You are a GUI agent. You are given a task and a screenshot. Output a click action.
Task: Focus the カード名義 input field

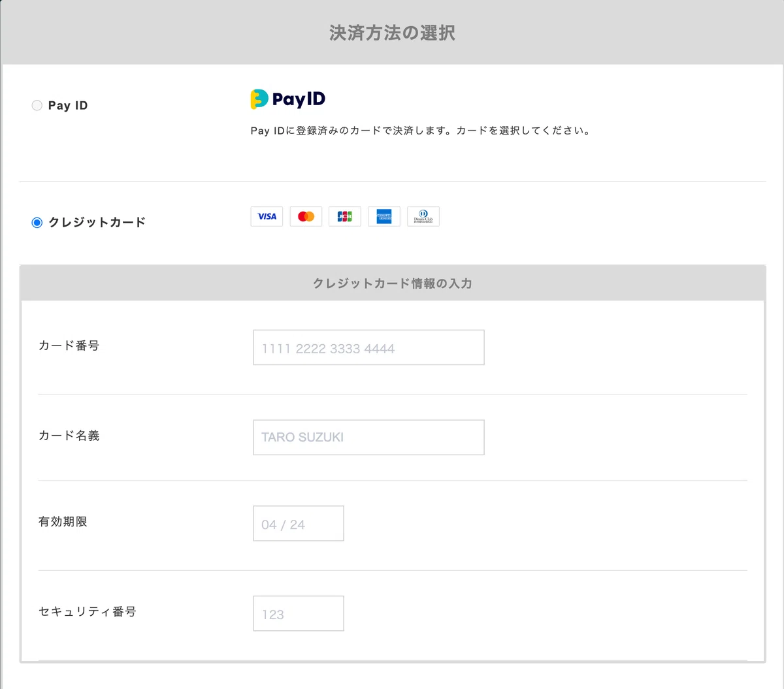point(368,437)
